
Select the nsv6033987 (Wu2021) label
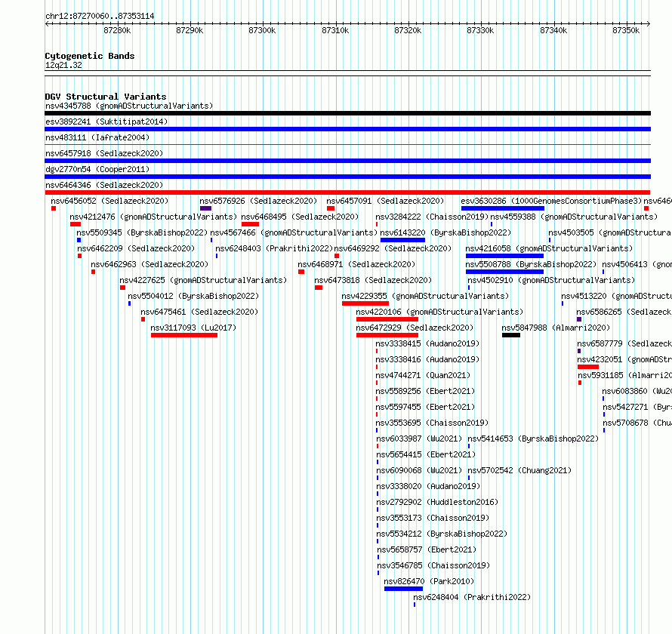point(419,439)
